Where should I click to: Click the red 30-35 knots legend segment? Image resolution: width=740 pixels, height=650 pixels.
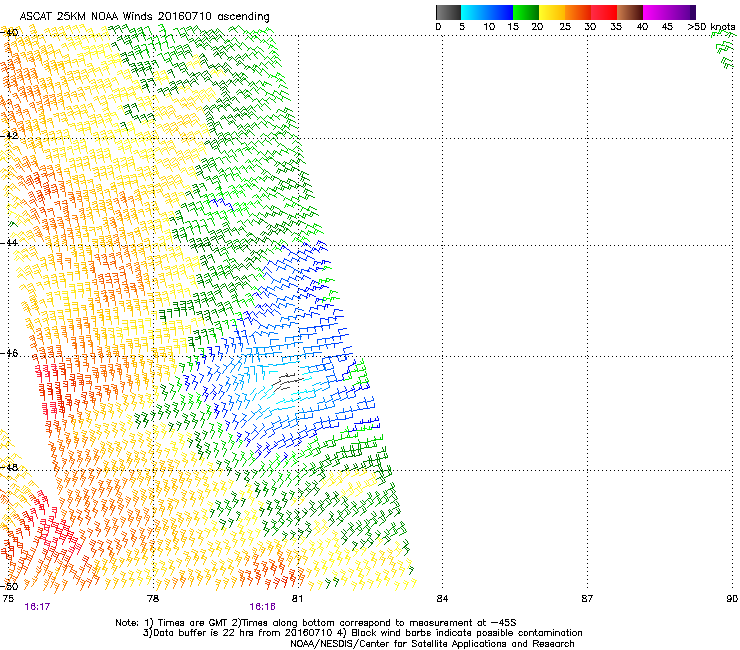[604, 12]
